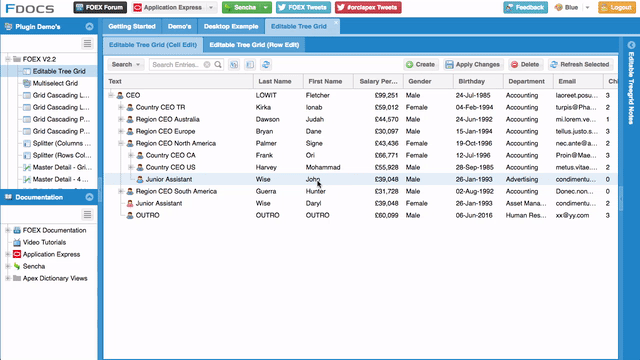
Task: Click the person icon of CEO row
Action: (x=120, y=96)
